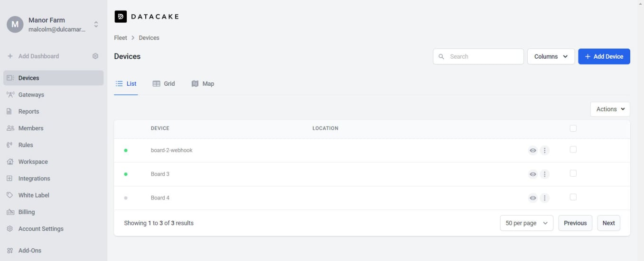Switch to the Map view tab
The height and width of the screenshot is (261, 644).
(x=203, y=84)
